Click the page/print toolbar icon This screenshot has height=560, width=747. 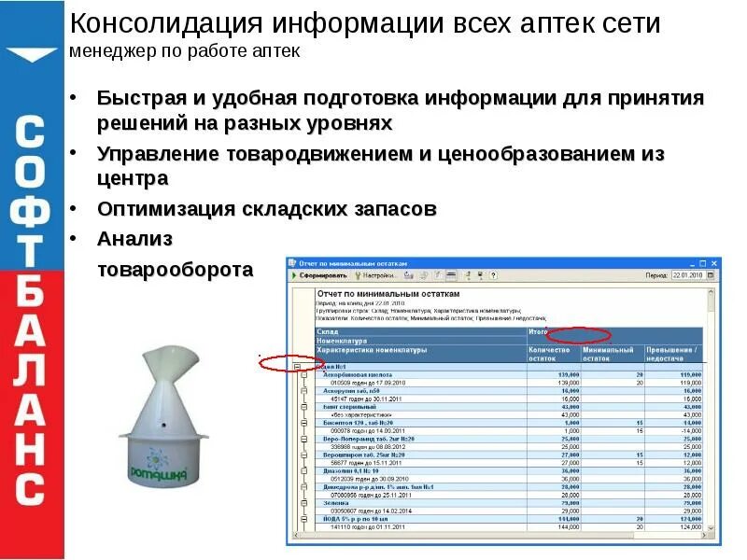coord(437,275)
